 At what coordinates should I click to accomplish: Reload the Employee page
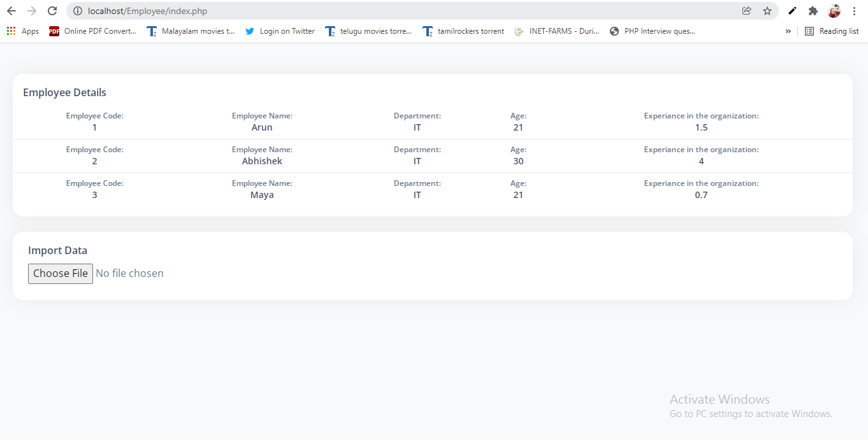[53, 11]
